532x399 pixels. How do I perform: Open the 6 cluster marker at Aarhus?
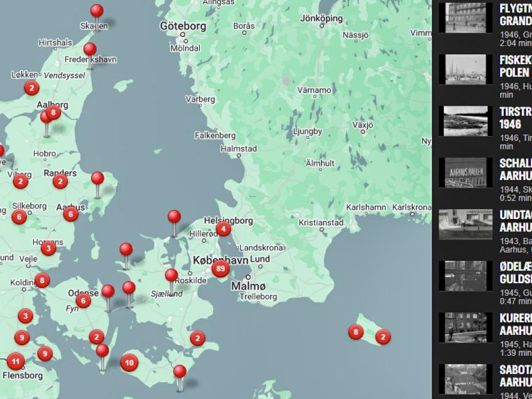tap(71, 214)
